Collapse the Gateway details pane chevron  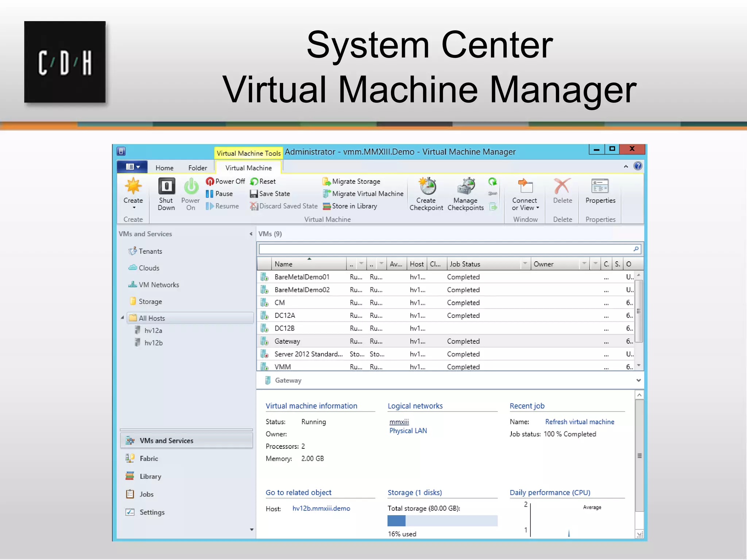(638, 380)
